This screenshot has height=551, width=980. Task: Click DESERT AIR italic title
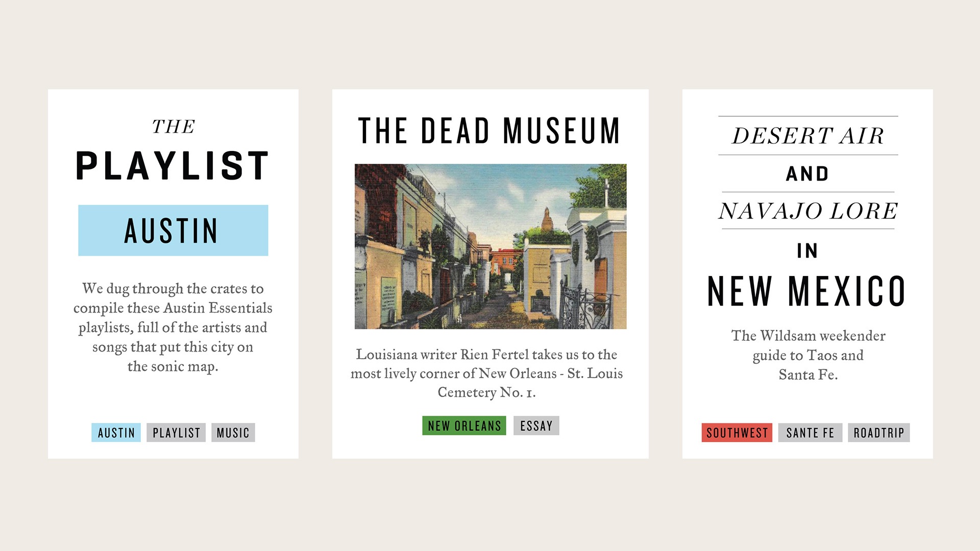click(x=807, y=136)
